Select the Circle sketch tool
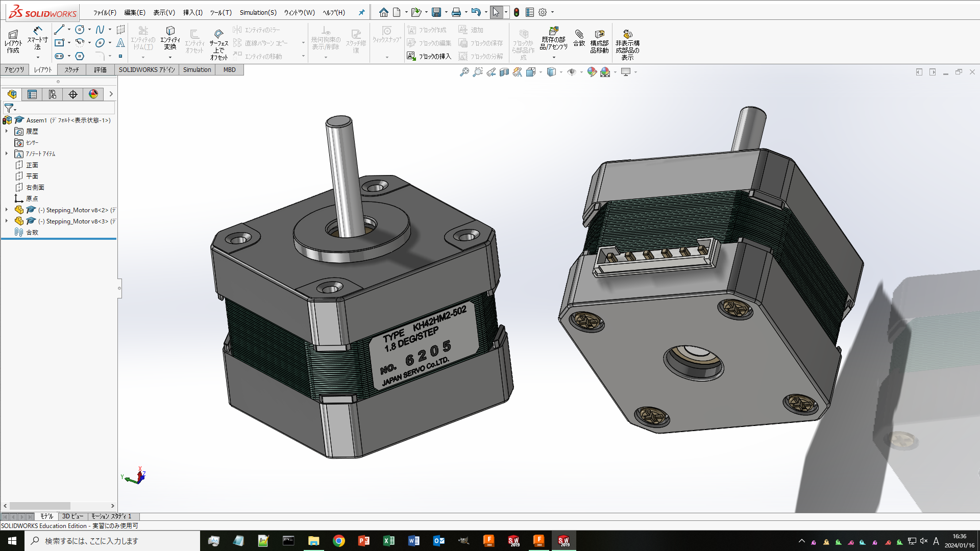Screen dimensions: 980x551 80,30
